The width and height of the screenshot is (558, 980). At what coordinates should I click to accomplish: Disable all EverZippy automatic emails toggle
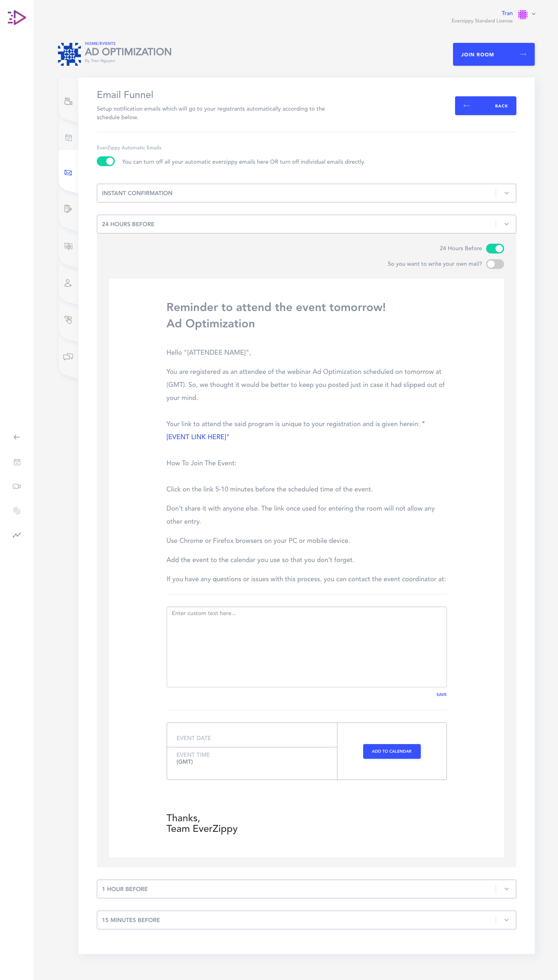(x=106, y=161)
